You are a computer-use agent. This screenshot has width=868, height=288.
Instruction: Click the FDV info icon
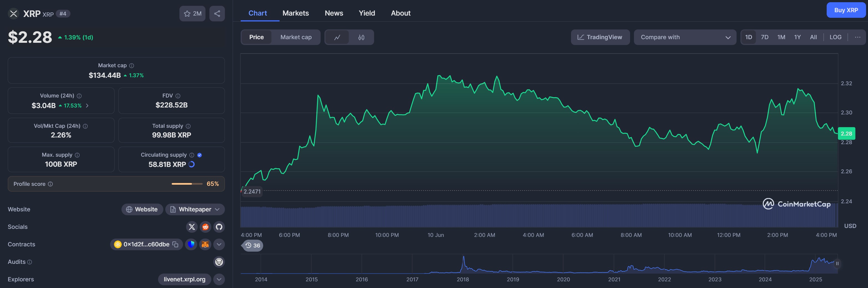[178, 96]
